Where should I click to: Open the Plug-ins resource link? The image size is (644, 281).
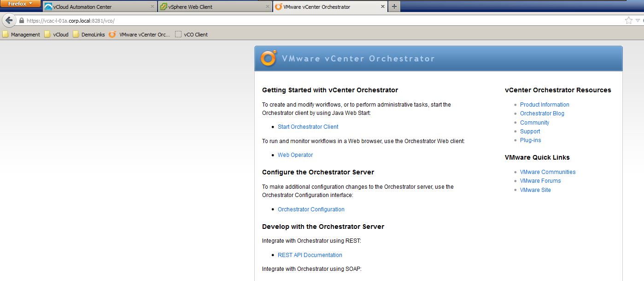[x=530, y=140]
